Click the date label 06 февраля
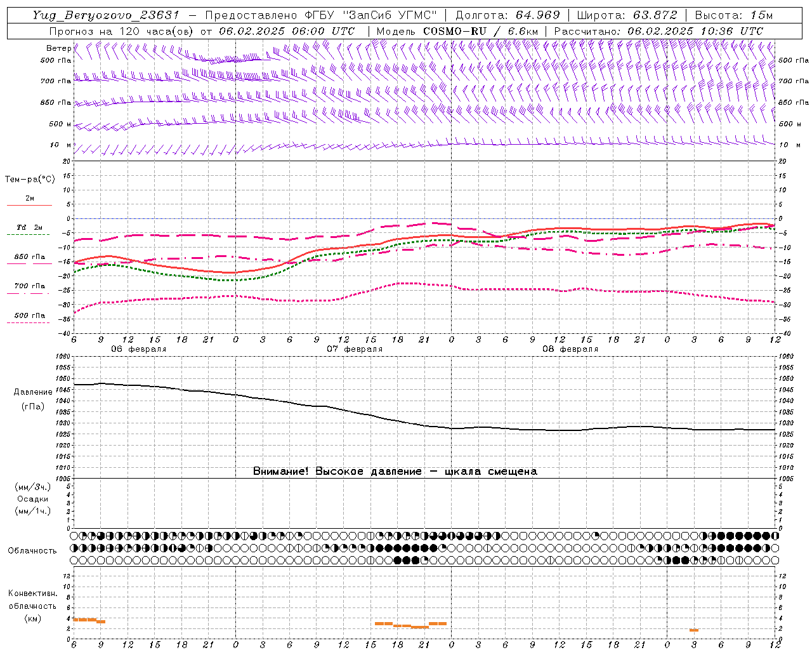Screen dimensions: 812x650 coord(138,349)
